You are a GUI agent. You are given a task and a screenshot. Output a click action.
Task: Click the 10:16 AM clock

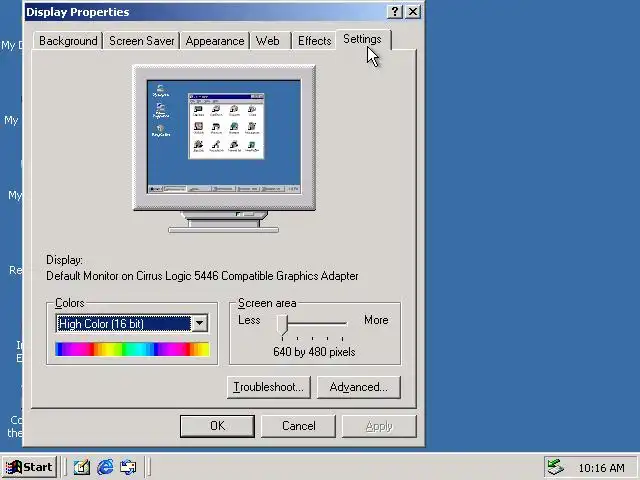tap(601, 468)
